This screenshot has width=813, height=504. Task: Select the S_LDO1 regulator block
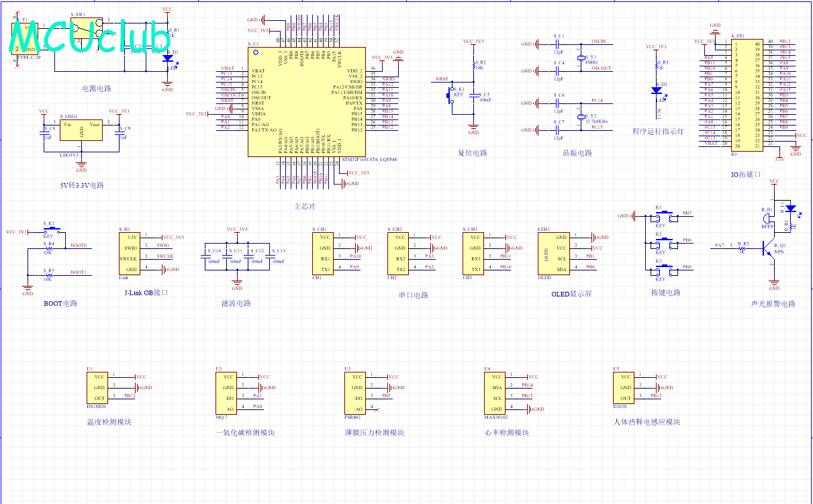click(x=81, y=130)
